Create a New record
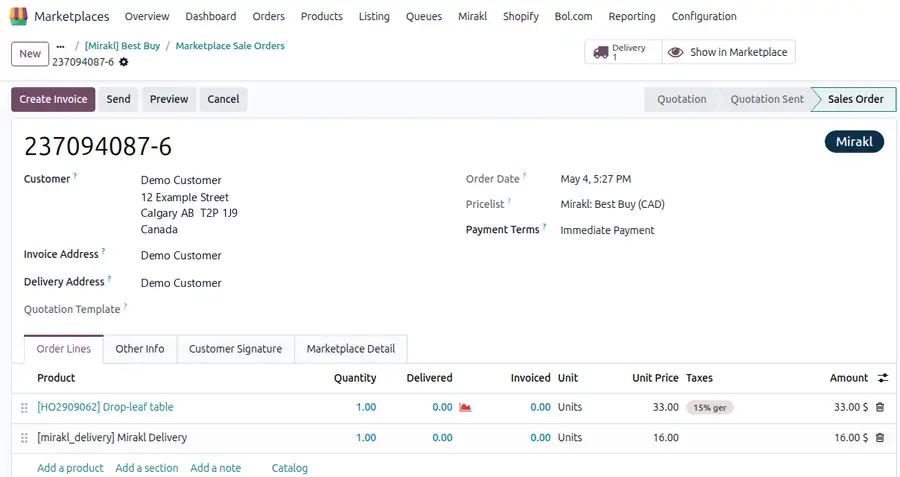Screen dimensions: 900x477 pyautogui.click(x=30, y=54)
